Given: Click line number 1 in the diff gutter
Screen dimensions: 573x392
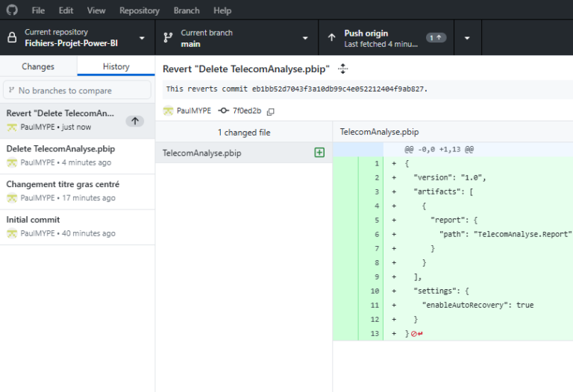Looking at the screenshot, I should pyautogui.click(x=377, y=163).
